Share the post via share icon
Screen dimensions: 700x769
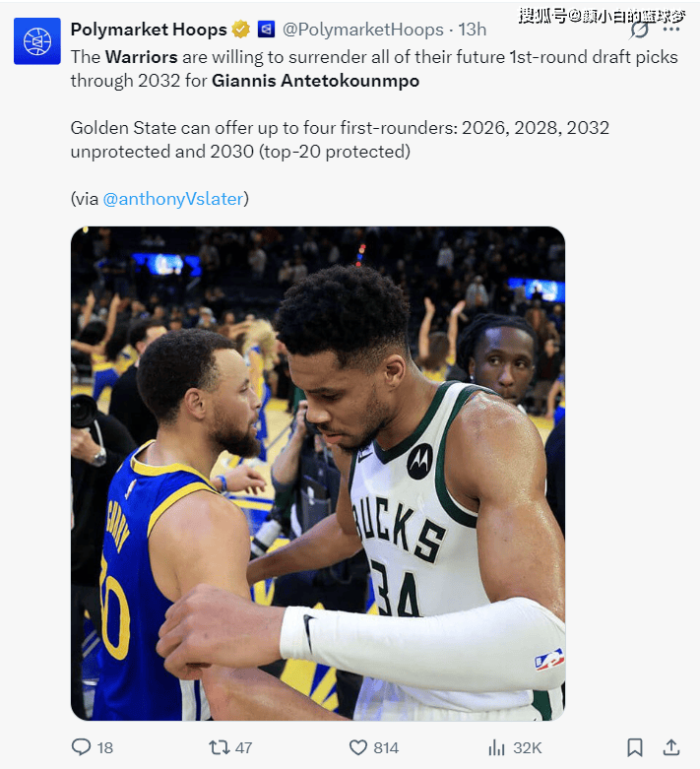tap(671, 747)
